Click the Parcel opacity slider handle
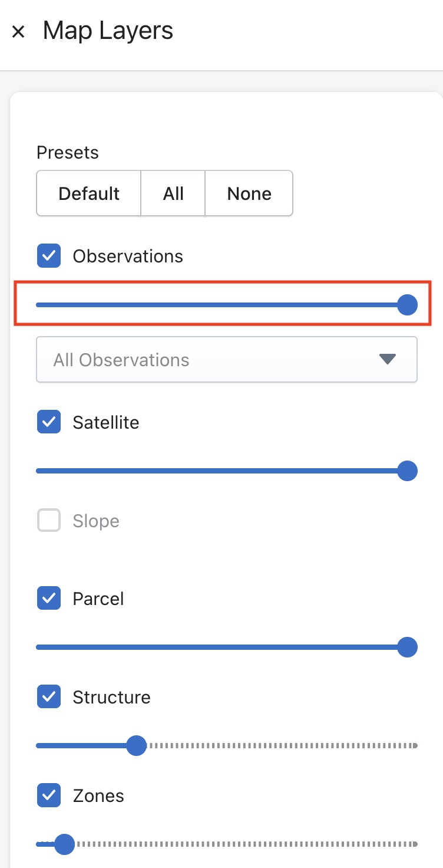Screen dimensions: 443x868 point(407,647)
